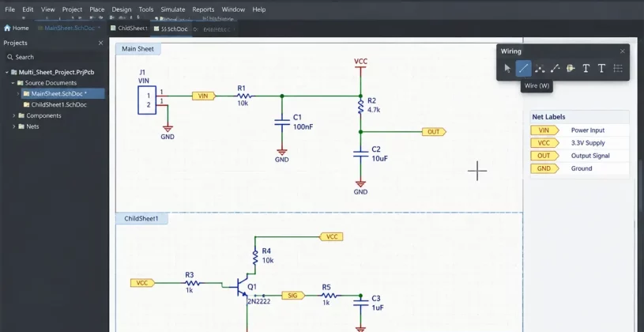This screenshot has height=332, width=644.
Task: Open the grid/table tool in Wiring toolbar
Action: [618, 69]
